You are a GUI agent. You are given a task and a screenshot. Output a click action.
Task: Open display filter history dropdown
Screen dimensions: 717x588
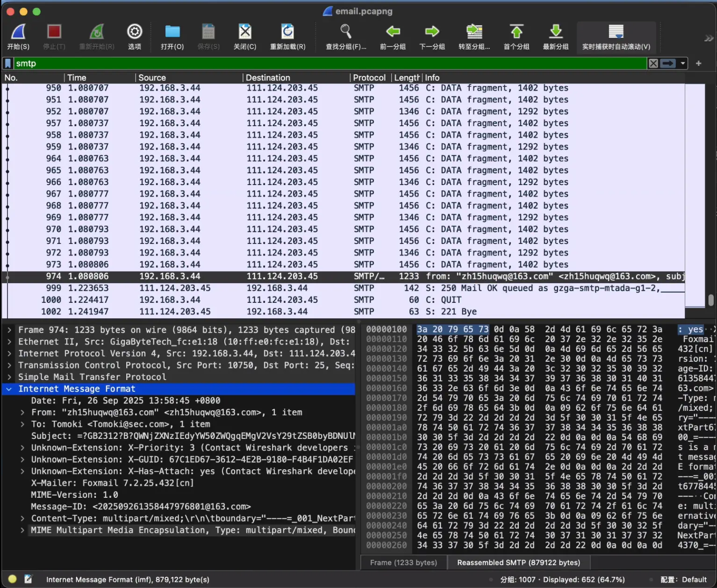(x=683, y=64)
